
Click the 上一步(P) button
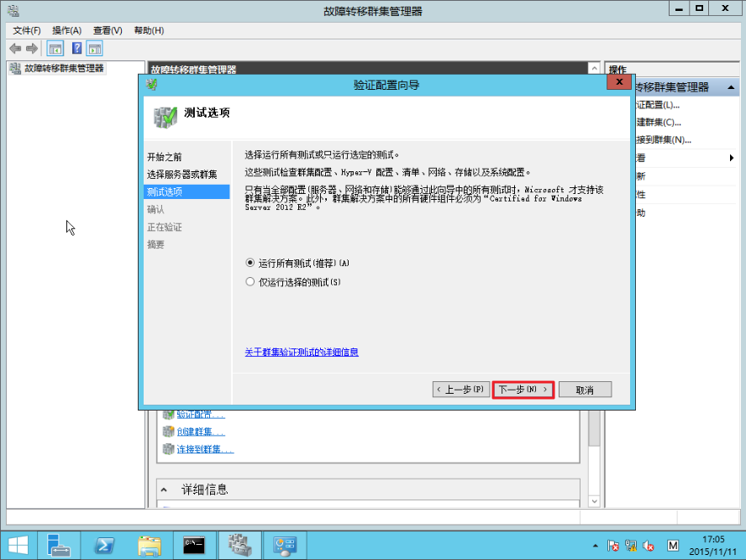coord(460,390)
